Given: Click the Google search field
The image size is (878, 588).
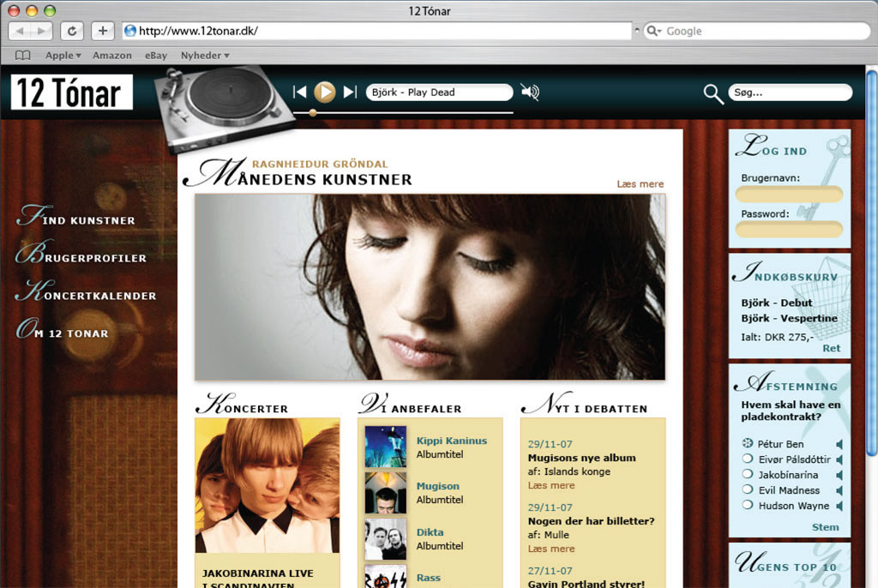Looking at the screenshot, I should [x=756, y=31].
